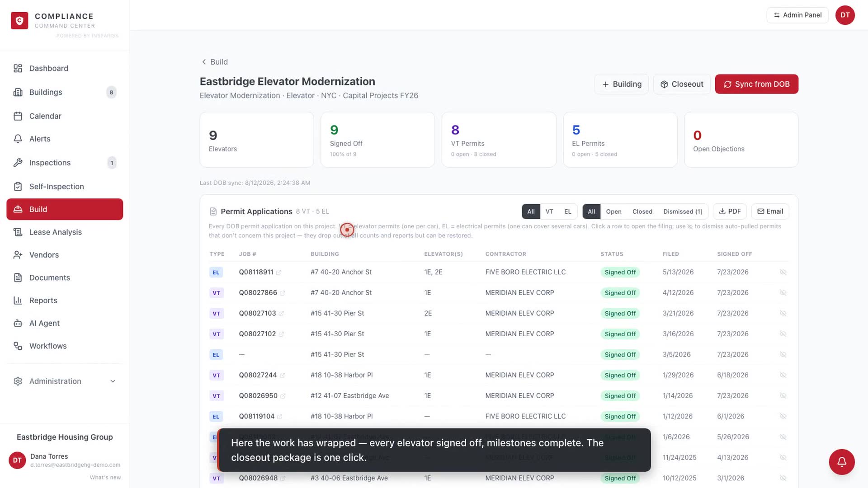The image size is (868, 488).
Task: Show all permit types
Action: [531, 211]
